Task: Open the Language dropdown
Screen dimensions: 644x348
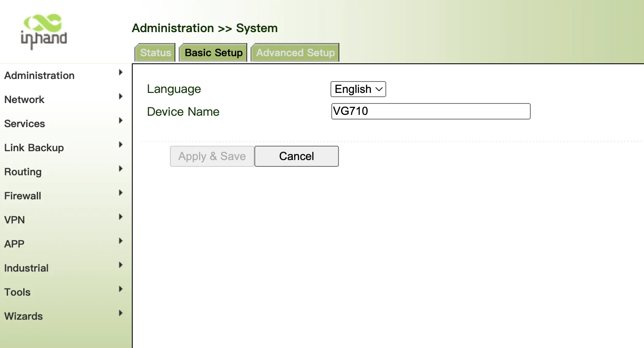Action: pyautogui.click(x=358, y=89)
